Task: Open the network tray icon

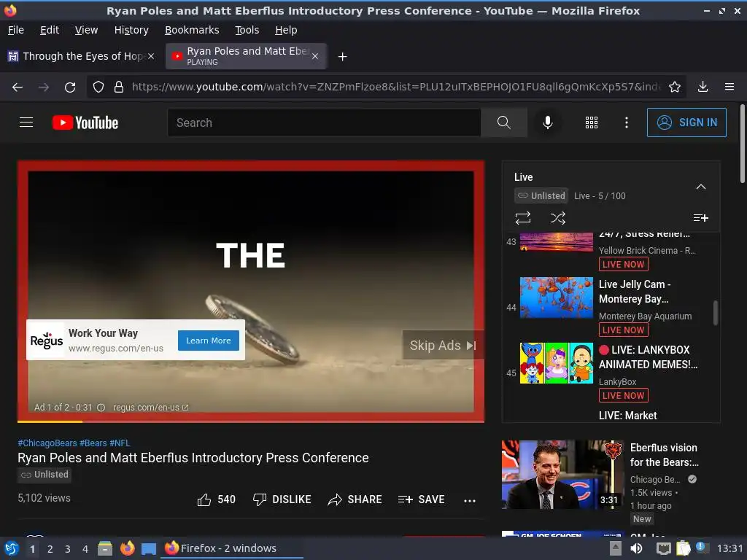Action: (x=663, y=548)
